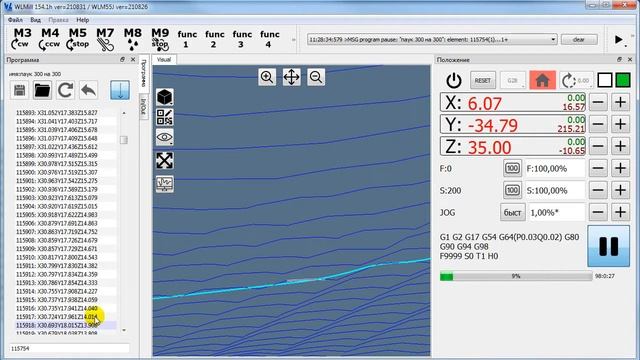Viewport: 640px width, 360px height.
Task: Click the program list scrollbar thumb
Action: click(124, 140)
